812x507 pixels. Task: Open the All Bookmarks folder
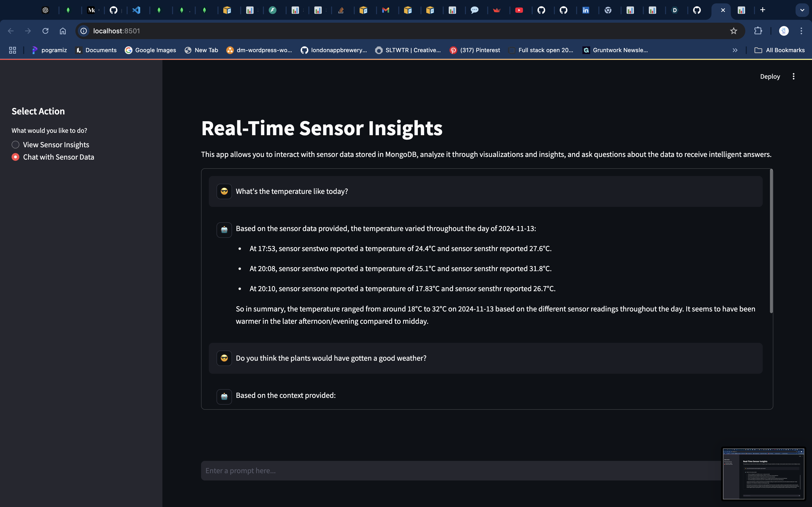click(779, 50)
